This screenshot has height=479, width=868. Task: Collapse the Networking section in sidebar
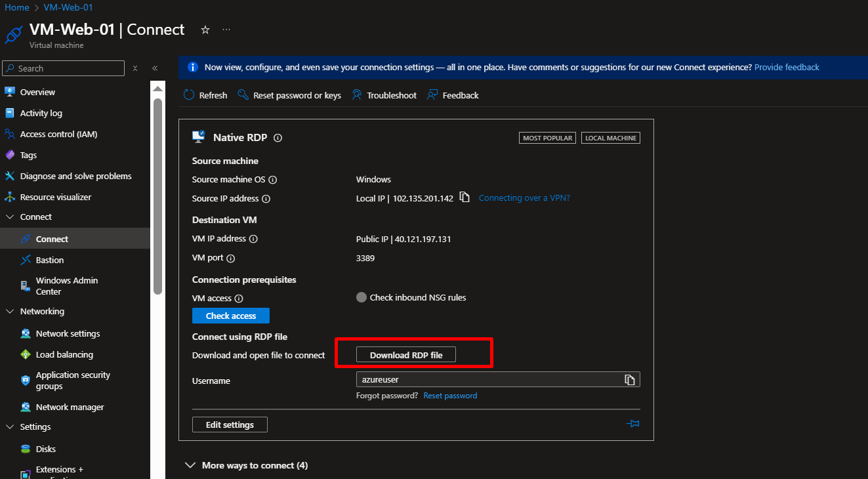click(x=10, y=312)
